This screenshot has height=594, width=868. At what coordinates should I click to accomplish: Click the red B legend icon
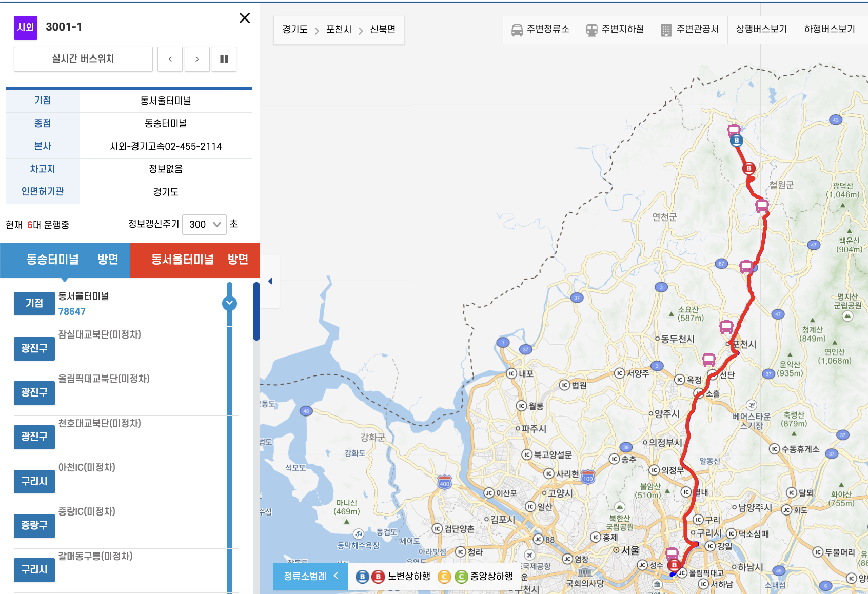[378, 577]
